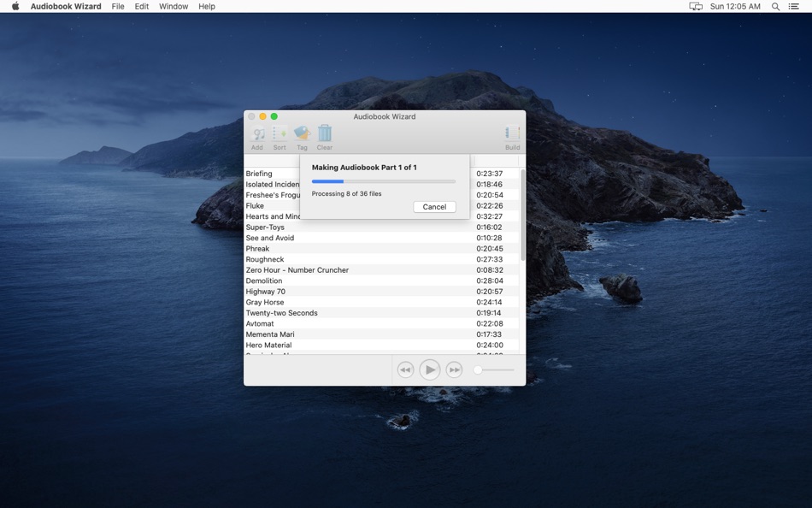This screenshot has width=812, height=508.
Task: Click the 0:18:46 duration cell
Action: pyautogui.click(x=490, y=185)
